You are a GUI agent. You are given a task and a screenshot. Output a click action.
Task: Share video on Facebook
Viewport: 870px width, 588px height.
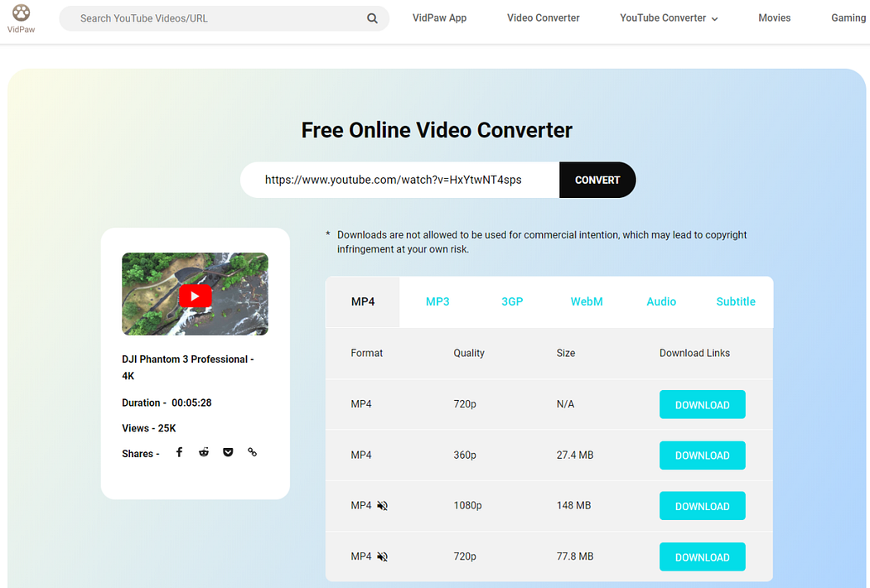click(179, 452)
